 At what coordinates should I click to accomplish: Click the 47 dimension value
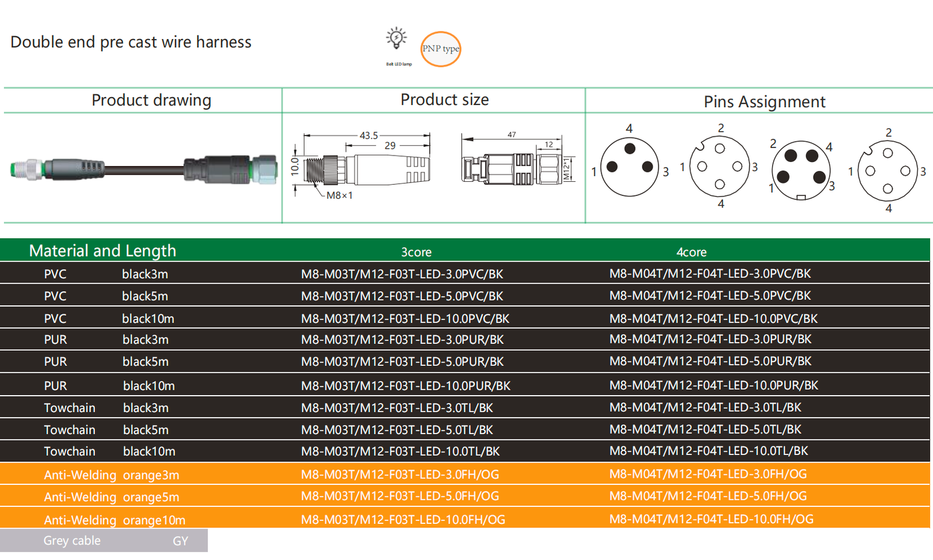point(511,135)
